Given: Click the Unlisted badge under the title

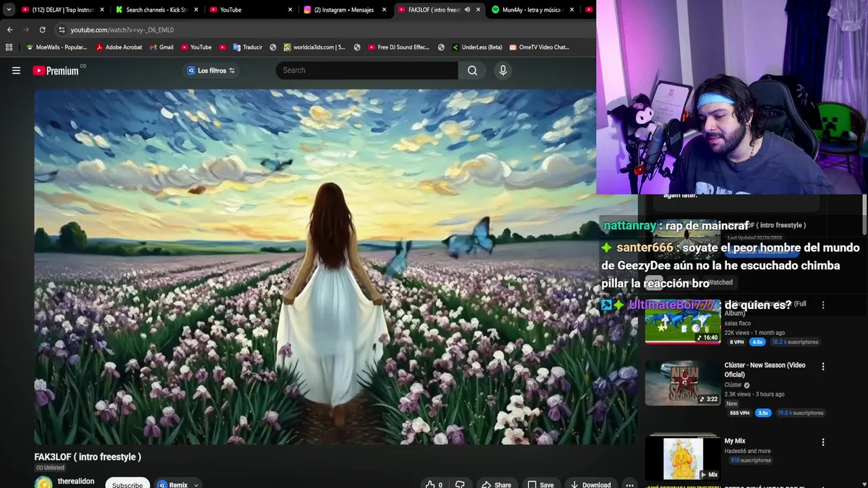Looking at the screenshot, I should point(50,468).
